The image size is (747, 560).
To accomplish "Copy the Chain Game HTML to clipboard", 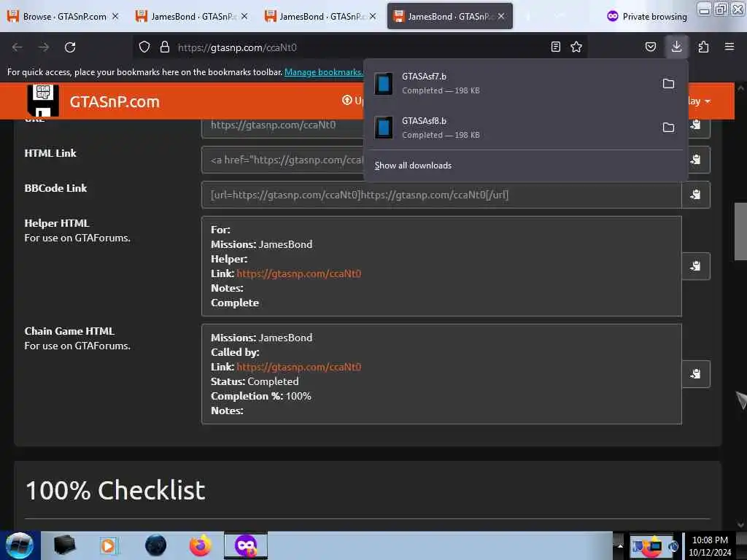I will pyautogui.click(x=696, y=374).
